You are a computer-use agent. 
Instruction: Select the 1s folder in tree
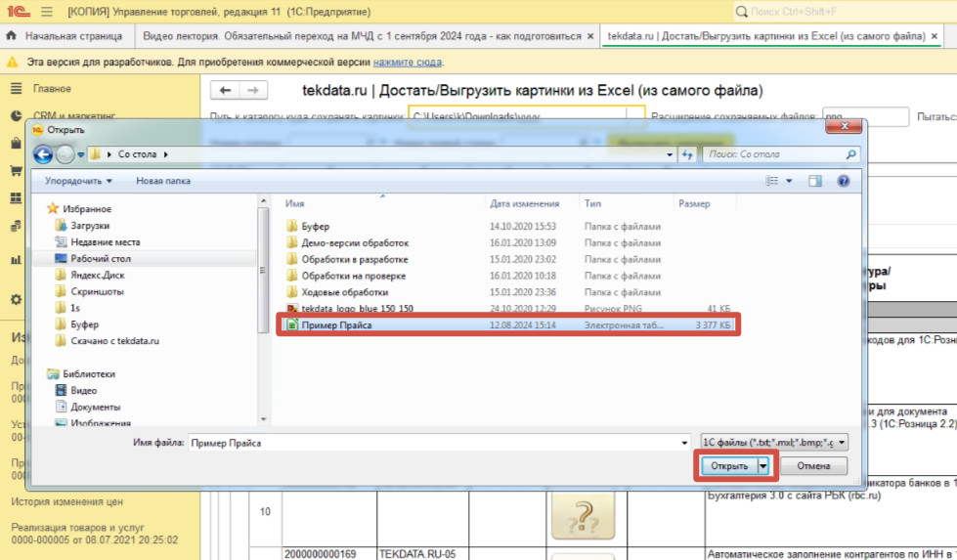click(75, 308)
